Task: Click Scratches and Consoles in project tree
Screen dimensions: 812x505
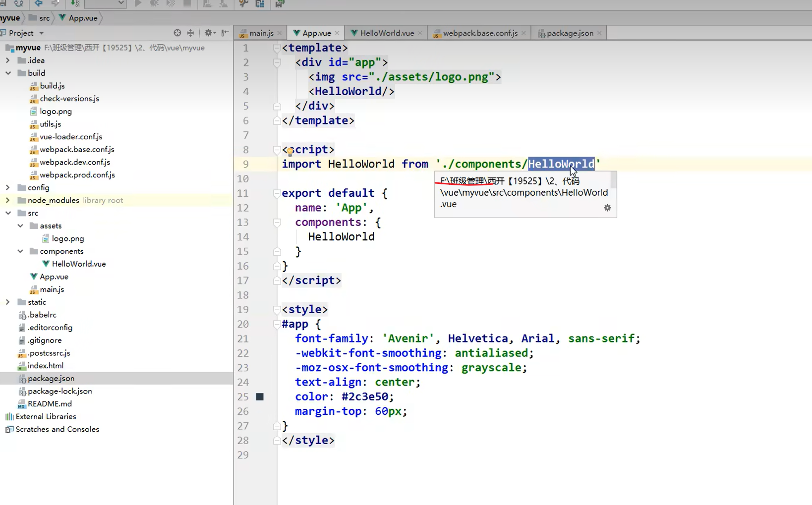Action: click(57, 430)
